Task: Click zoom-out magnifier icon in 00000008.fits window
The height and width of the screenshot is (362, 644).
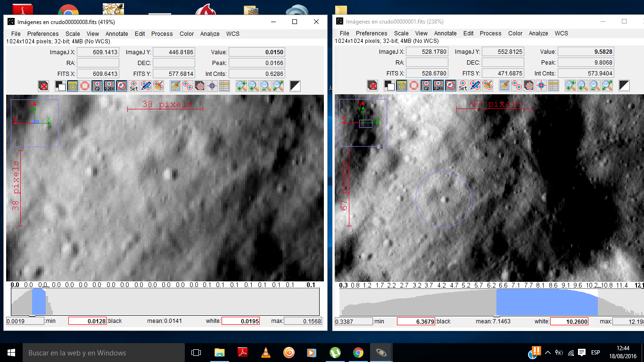Action: click(266, 86)
